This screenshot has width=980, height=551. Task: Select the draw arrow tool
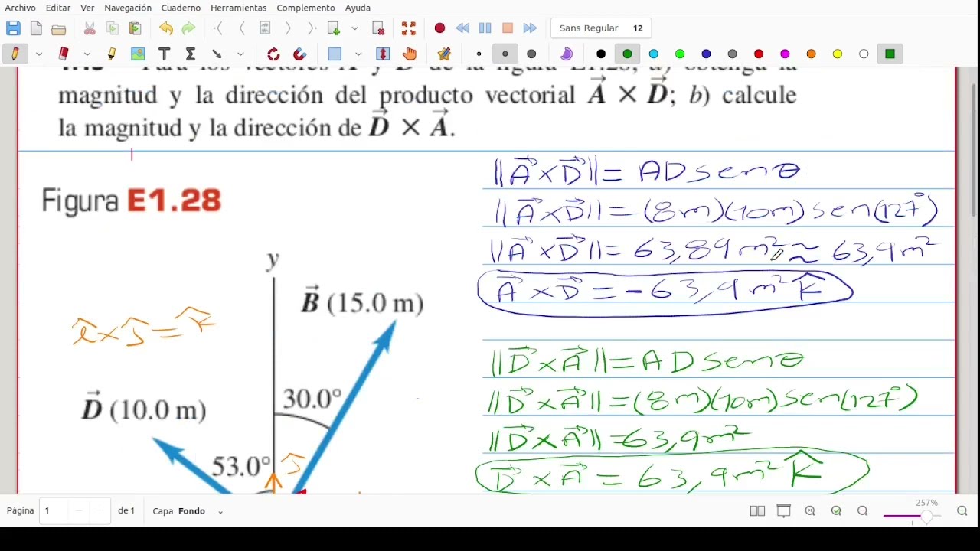[x=217, y=54]
